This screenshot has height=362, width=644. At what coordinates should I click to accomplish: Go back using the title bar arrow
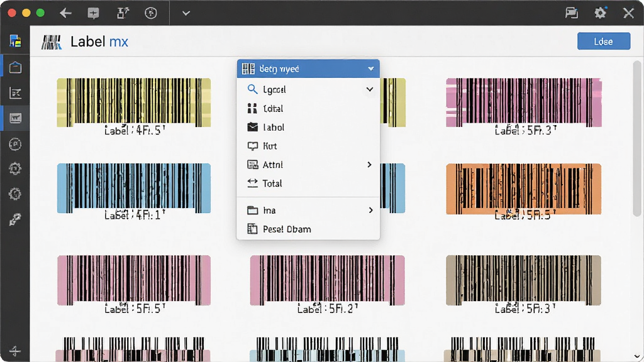pyautogui.click(x=65, y=13)
